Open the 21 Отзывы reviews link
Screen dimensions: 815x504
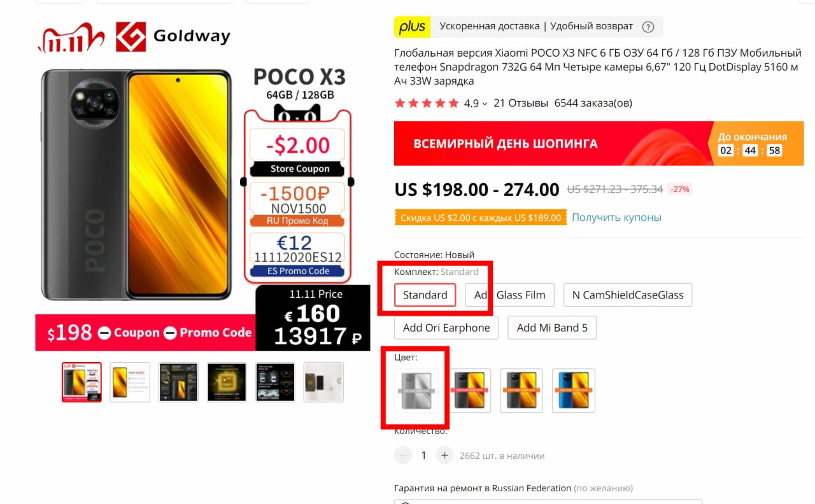point(521,103)
